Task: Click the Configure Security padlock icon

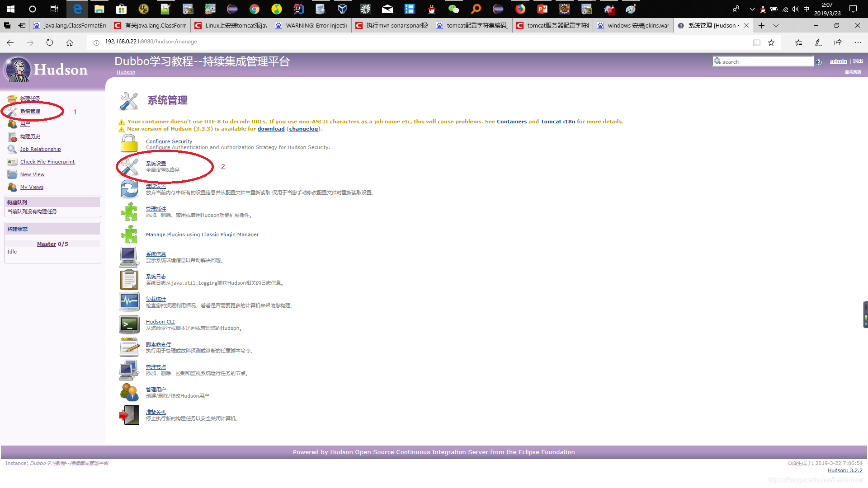Action: click(129, 144)
